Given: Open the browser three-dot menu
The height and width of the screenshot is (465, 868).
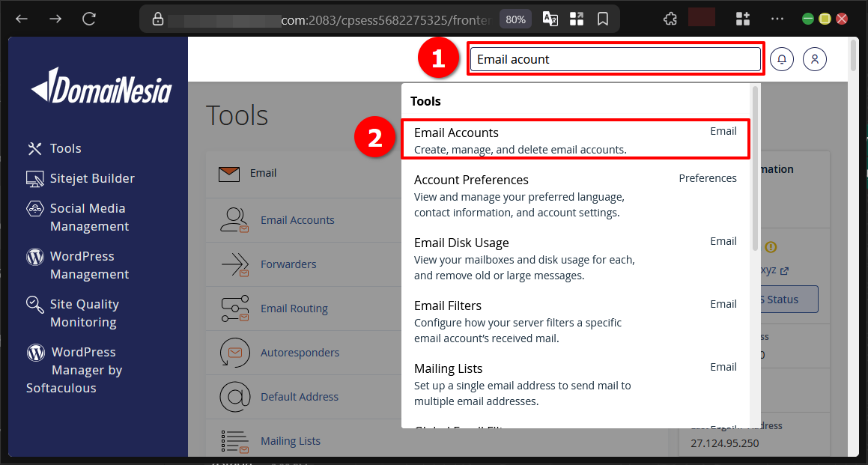Looking at the screenshot, I should [x=777, y=18].
